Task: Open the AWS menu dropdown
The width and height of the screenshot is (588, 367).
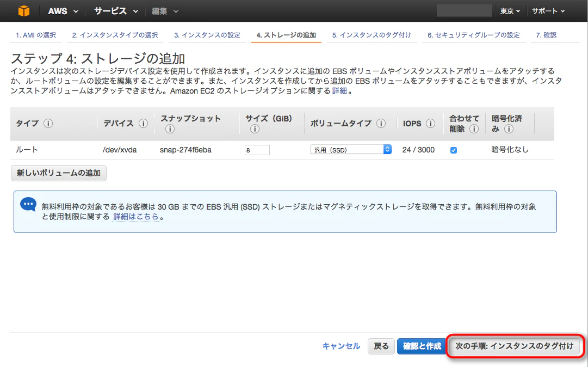Action: (x=63, y=11)
